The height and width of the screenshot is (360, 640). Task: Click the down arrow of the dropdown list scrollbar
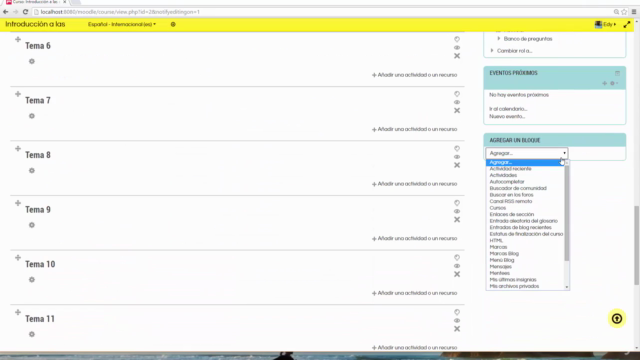tap(567, 287)
